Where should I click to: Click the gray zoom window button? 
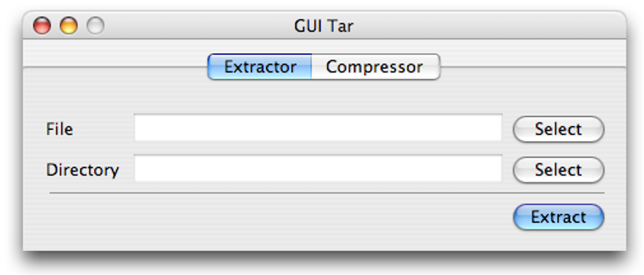coord(95,27)
